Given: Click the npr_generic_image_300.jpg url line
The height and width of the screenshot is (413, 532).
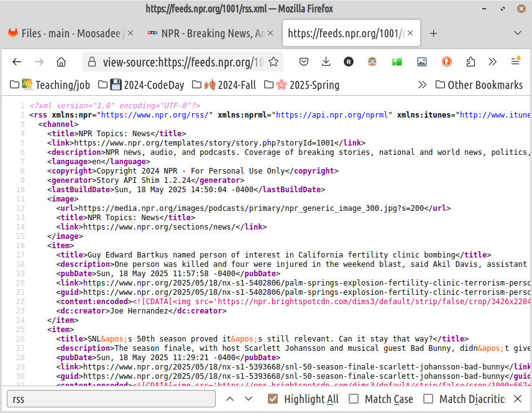Looking at the screenshot, I should click(254, 208).
